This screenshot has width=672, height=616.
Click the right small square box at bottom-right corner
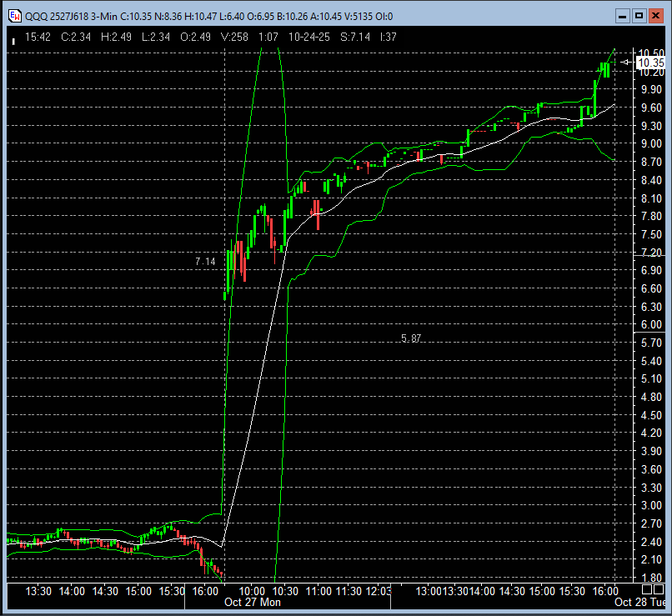pos(658,591)
